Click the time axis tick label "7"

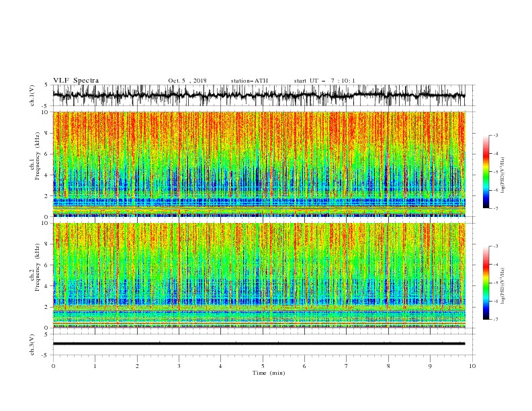coord(347,366)
